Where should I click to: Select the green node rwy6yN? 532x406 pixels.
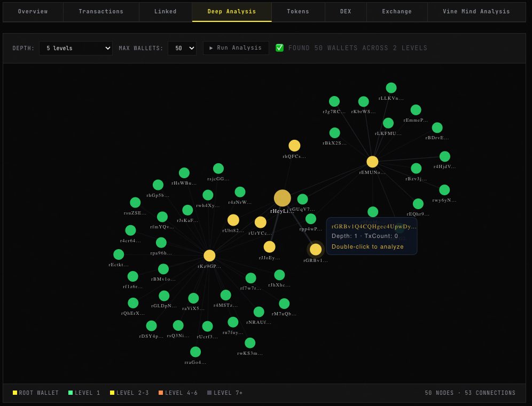pos(444,190)
